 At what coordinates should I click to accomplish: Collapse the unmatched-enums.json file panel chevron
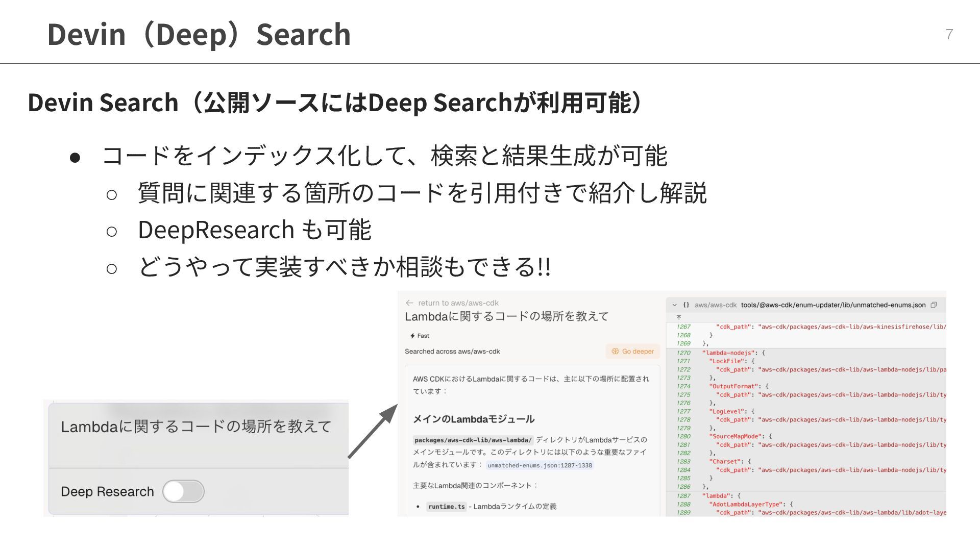pos(674,305)
